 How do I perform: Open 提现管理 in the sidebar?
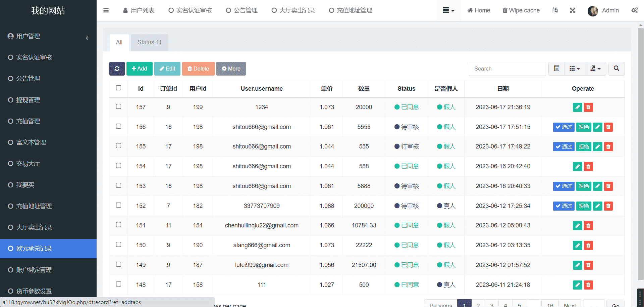point(28,100)
